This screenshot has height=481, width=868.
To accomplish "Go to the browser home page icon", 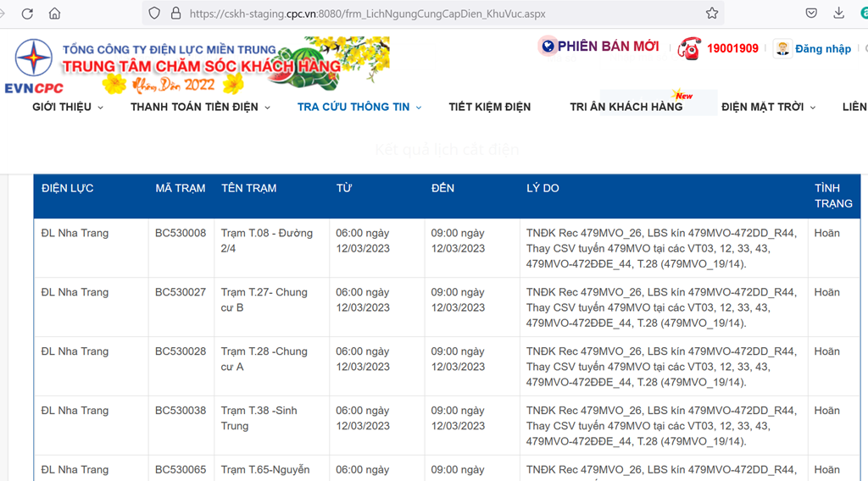I will tap(55, 14).
